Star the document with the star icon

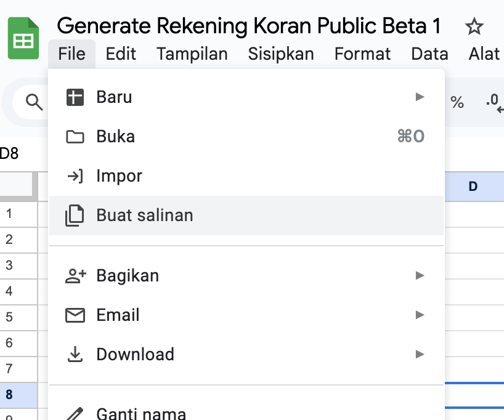474,26
